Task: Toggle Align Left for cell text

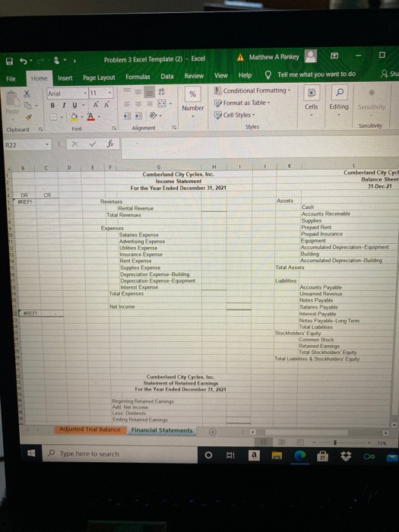Action: coord(127,104)
